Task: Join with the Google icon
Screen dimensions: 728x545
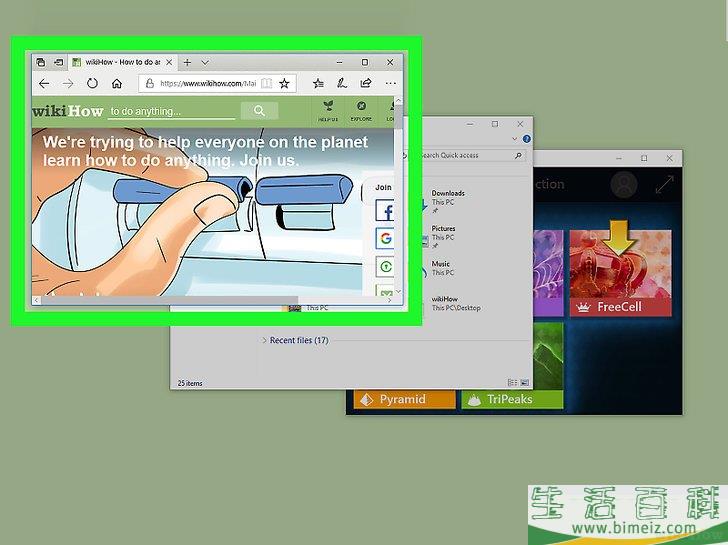Action: coord(385,239)
